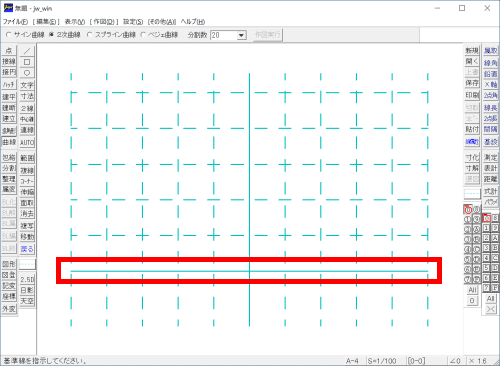Select the 曲線 curve tool

(9, 142)
